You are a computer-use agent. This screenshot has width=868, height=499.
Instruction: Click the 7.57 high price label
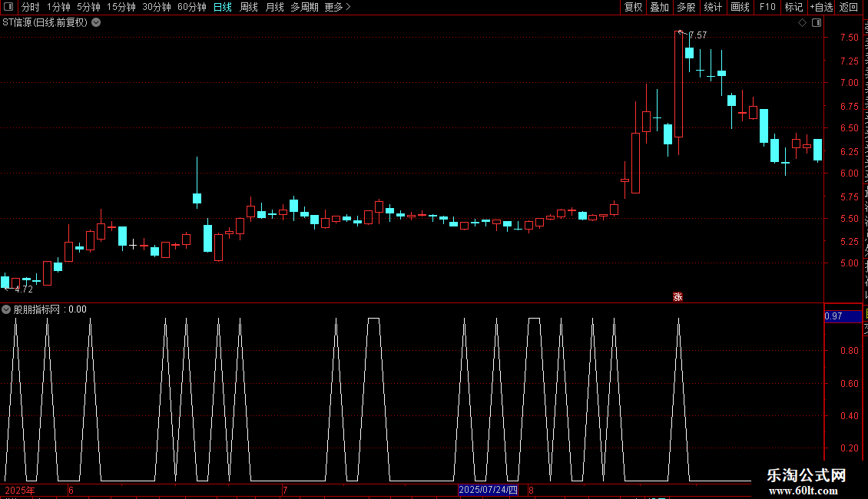pos(698,35)
